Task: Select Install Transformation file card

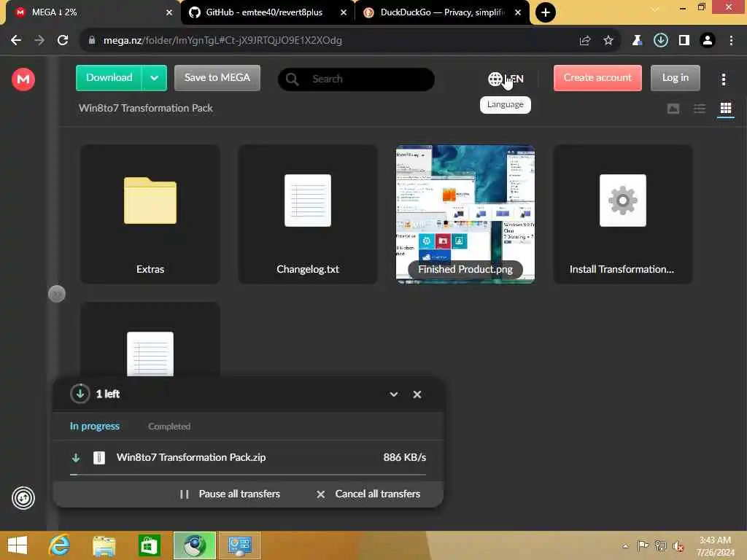Action: point(623,214)
